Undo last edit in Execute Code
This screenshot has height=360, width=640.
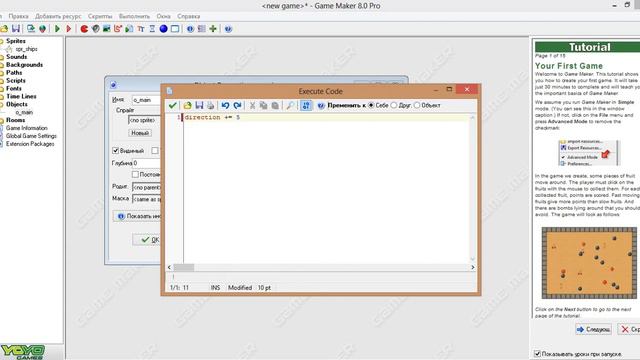point(225,105)
